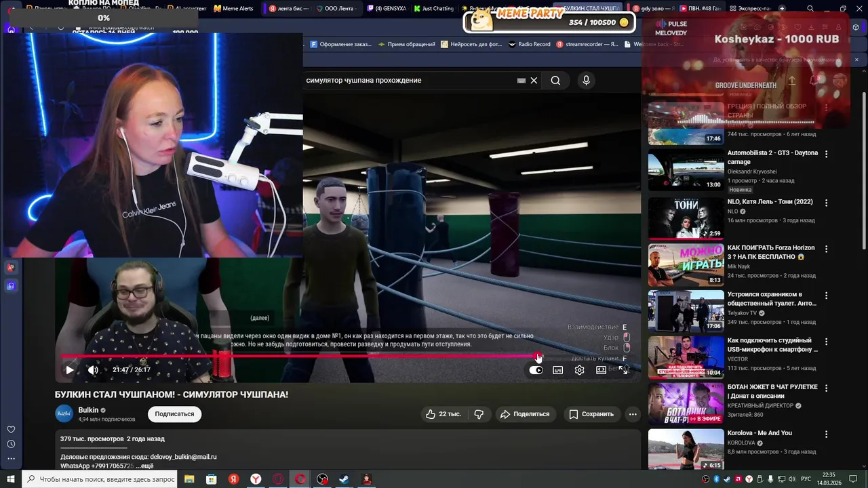Clear the YouTube search query
868x488 pixels.
click(534, 81)
